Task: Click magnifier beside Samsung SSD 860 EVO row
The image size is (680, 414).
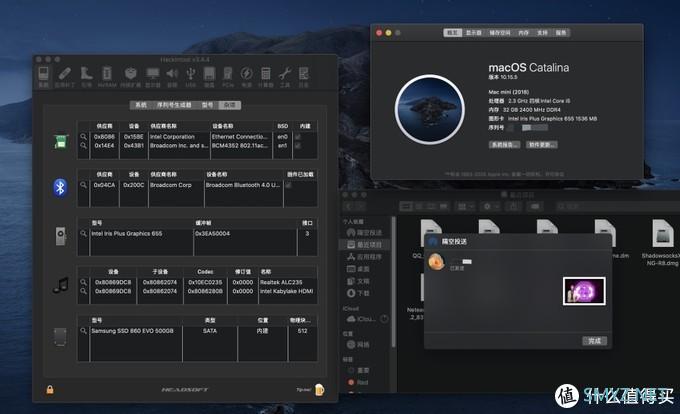Action: [x=83, y=331]
